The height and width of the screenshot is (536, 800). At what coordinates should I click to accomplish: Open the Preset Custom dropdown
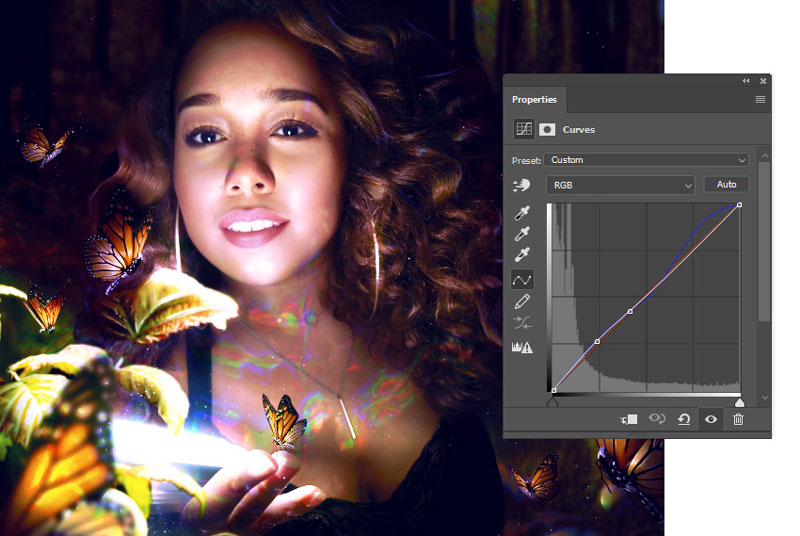click(x=646, y=160)
